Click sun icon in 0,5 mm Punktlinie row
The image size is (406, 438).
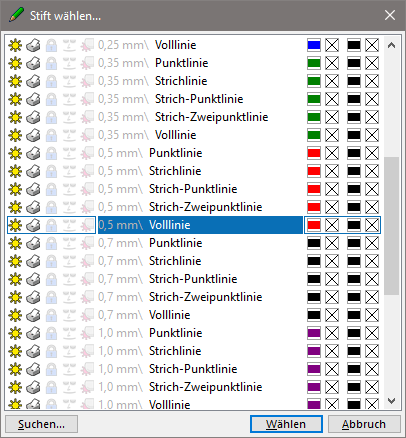(x=15, y=153)
